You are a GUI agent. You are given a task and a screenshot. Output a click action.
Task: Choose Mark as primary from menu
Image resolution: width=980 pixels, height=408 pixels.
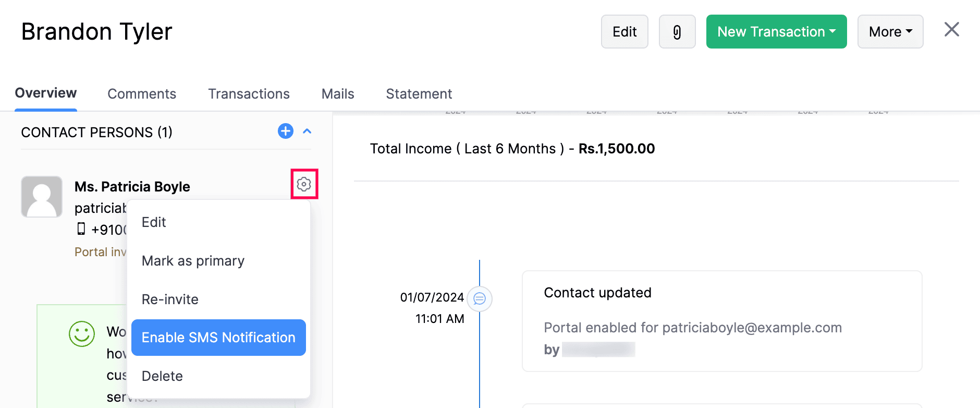pos(193,261)
